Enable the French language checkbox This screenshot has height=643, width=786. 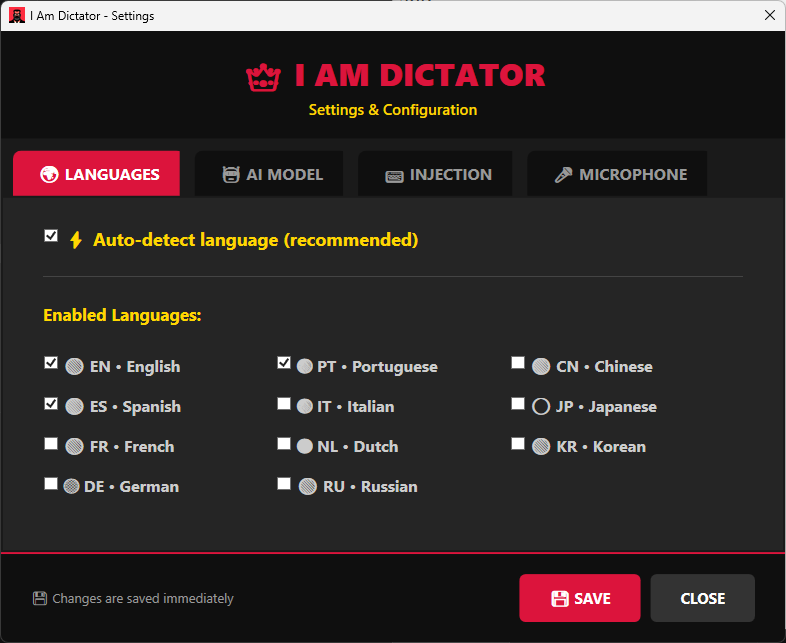(51, 444)
